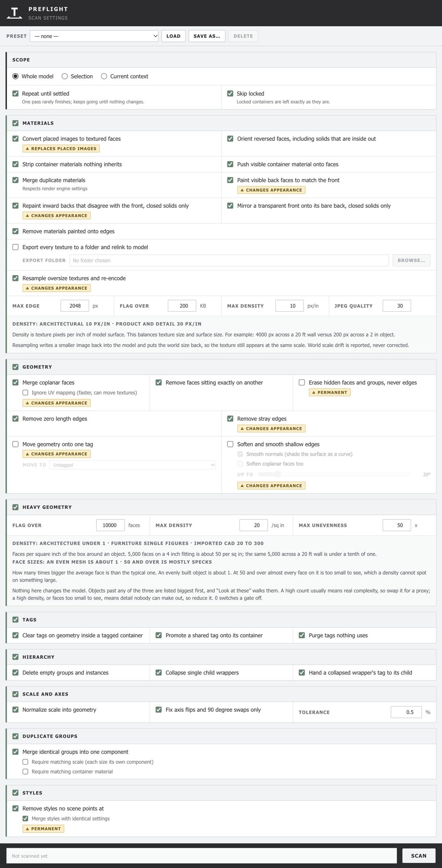Click the Preflight logo icon
The width and height of the screenshot is (442, 868).
tap(14, 13)
